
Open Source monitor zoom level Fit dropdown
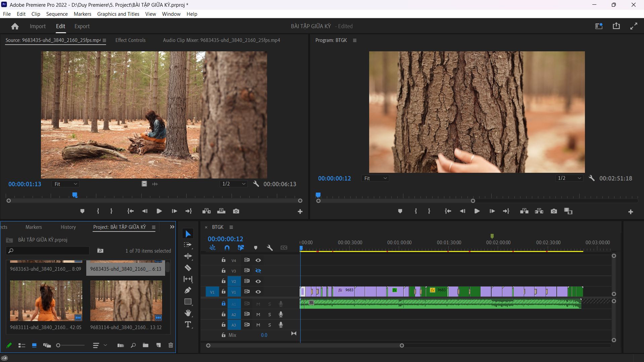point(65,184)
